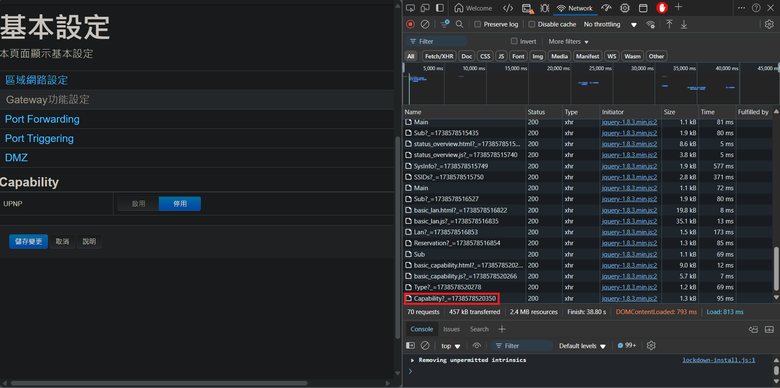Switch to the Console drawer tab
Image resolution: width=780 pixels, height=388 pixels.
422,329
